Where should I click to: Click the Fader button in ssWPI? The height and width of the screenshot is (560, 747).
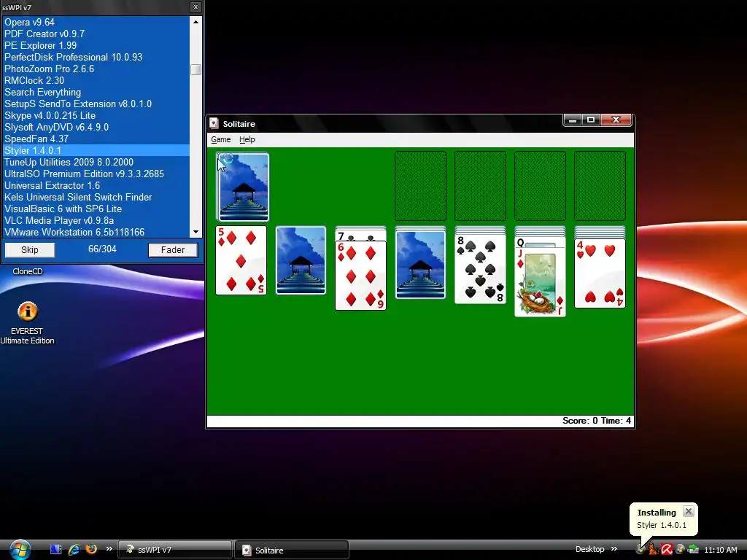coord(172,250)
